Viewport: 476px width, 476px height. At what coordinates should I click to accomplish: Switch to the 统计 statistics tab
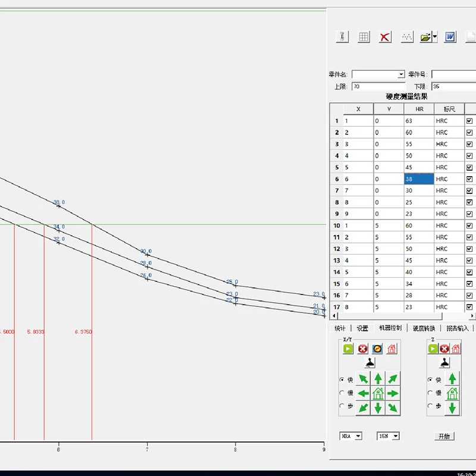[x=340, y=328]
